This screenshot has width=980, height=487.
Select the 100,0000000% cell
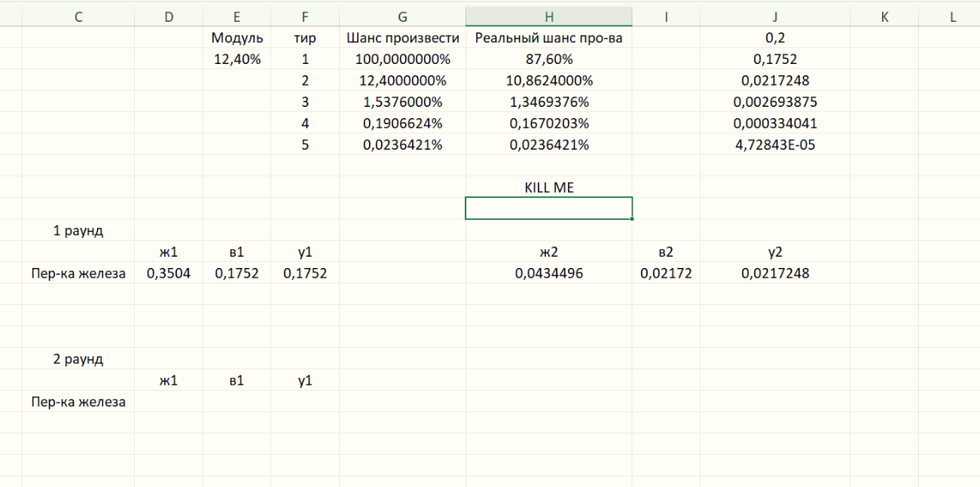(x=402, y=59)
